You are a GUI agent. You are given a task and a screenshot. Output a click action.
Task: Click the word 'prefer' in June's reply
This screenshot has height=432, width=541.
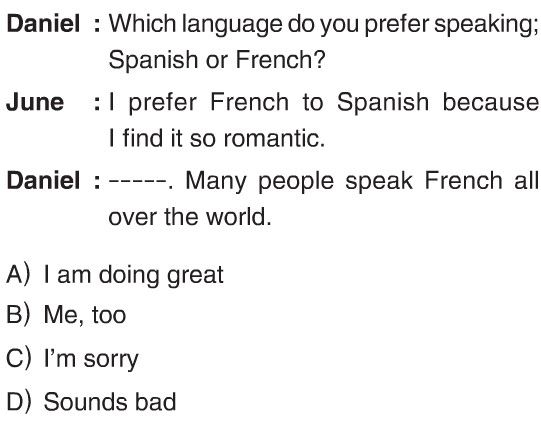click(163, 103)
